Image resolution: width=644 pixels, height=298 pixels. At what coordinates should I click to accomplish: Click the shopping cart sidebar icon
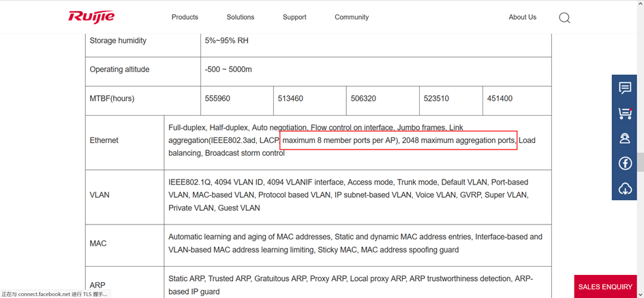tap(624, 113)
